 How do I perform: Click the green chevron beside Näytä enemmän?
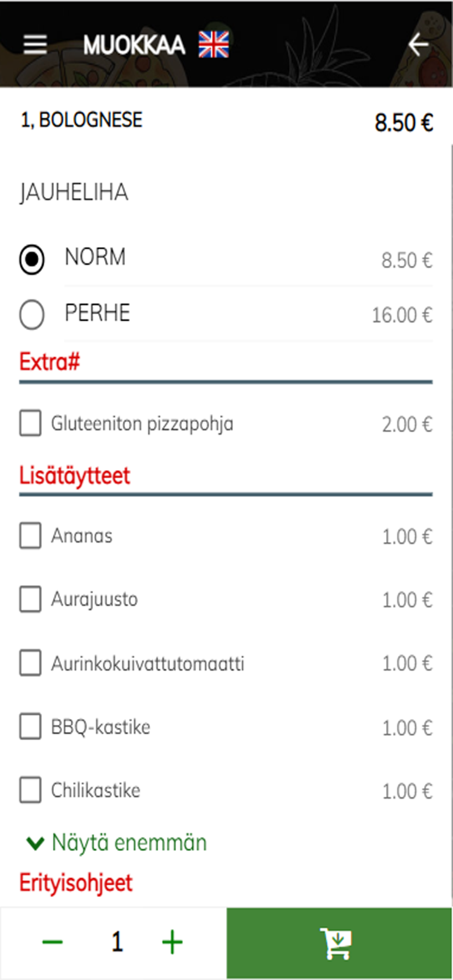click(x=35, y=844)
